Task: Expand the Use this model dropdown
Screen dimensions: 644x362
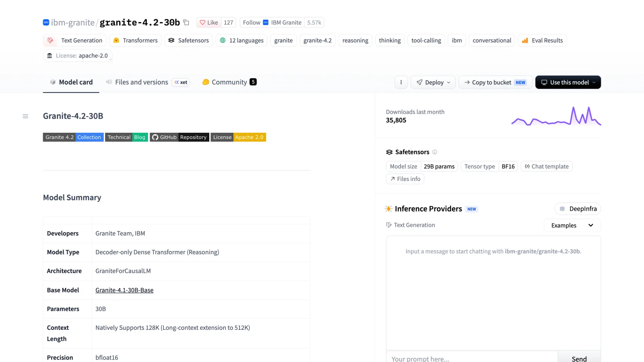Action: click(568, 82)
